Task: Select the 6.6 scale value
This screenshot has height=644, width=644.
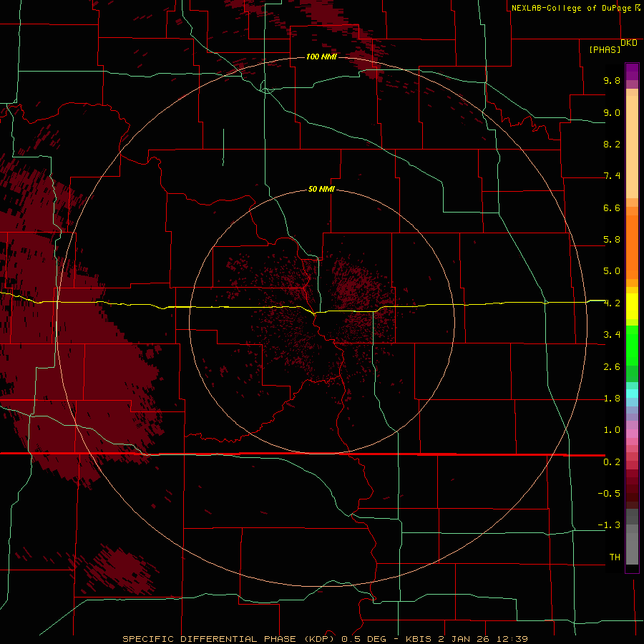Action: [612, 208]
